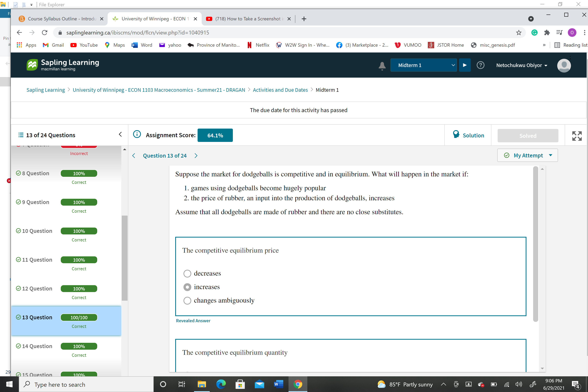The image size is (588, 392).
Task: Click the Revealed Answer link
Action: [193, 320]
